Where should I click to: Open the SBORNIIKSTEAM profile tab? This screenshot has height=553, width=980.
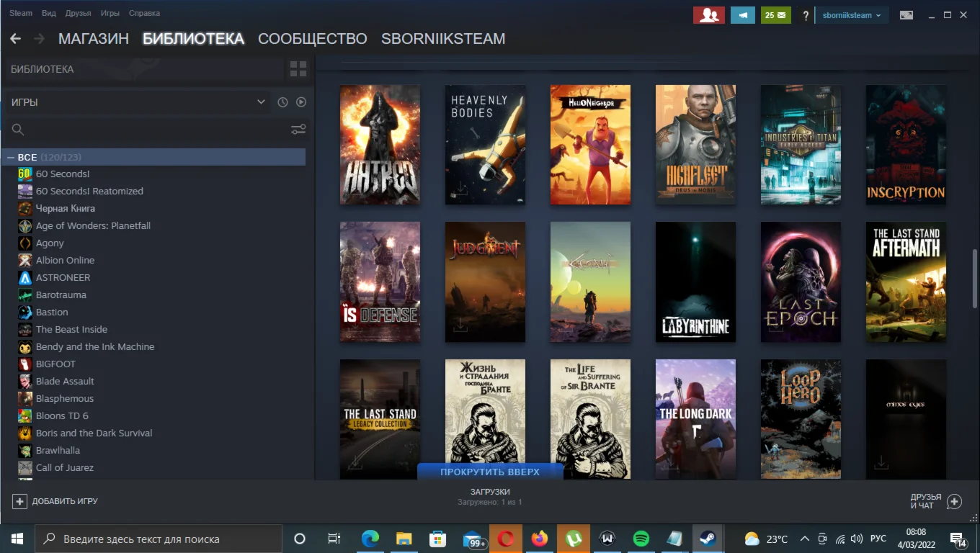pyautogui.click(x=443, y=39)
